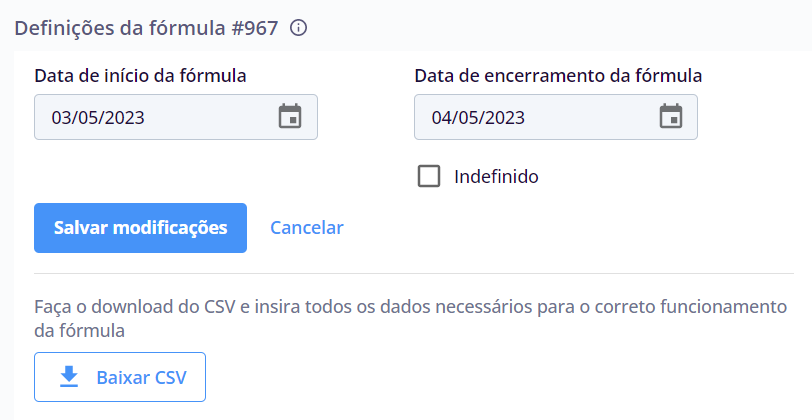Focus the Data de encerramento da fórmula field

tap(556, 117)
